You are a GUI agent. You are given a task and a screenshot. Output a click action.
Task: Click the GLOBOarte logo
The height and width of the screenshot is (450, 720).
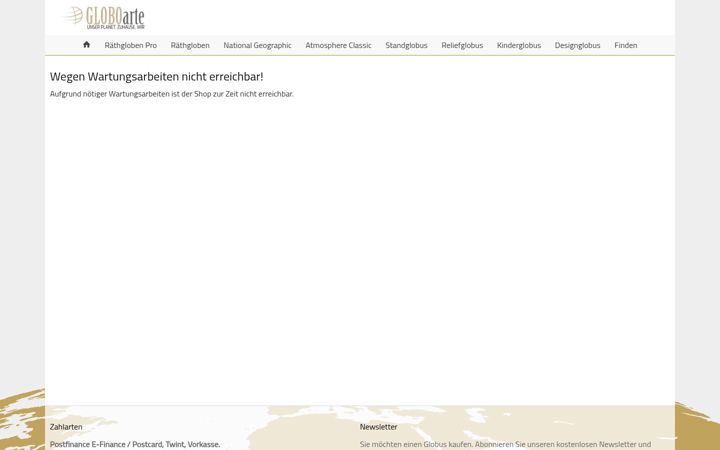coord(103,18)
